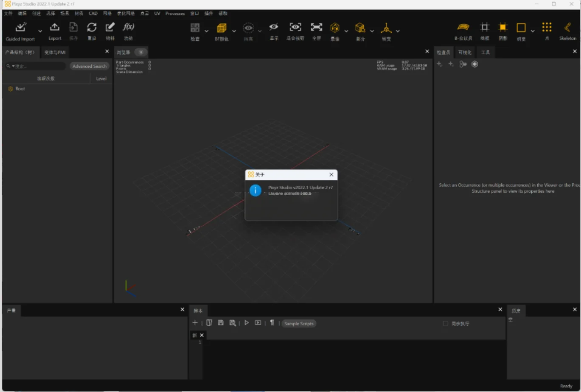The image size is (581, 392).
Task: Open dropdown beside the isolate eye icon
Action: pyautogui.click(x=260, y=31)
